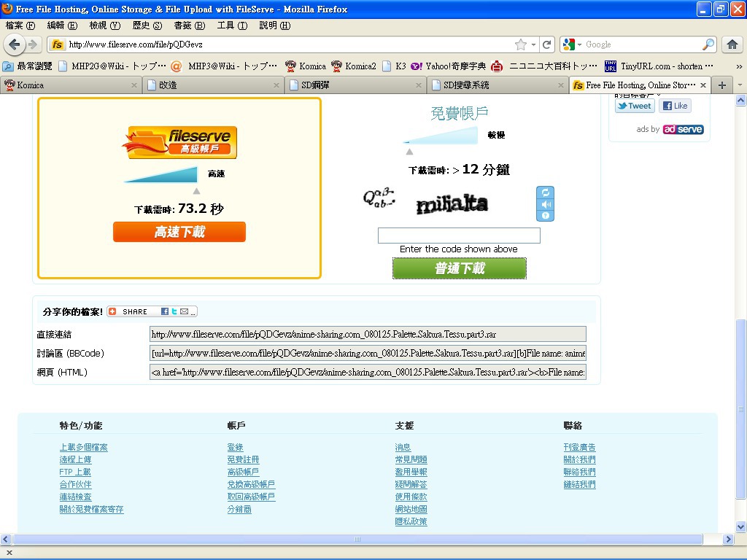Click the bookmark star icon in address bar

tap(521, 44)
